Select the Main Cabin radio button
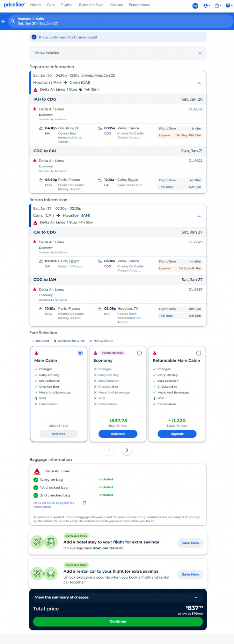The width and height of the screenshot is (234, 644). tap(80, 353)
